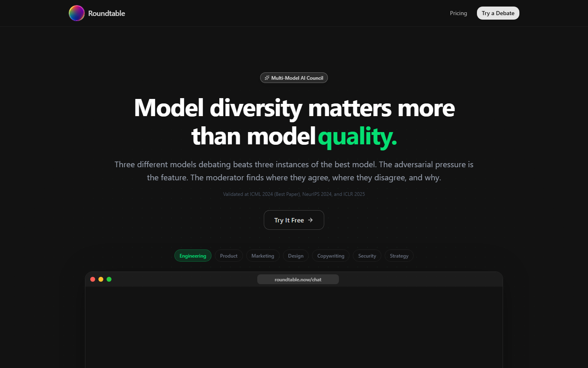Viewport: 588px width, 368px height.
Task: Click the "Validated at ICML 2024" citation line
Action: tap(294, 194)
